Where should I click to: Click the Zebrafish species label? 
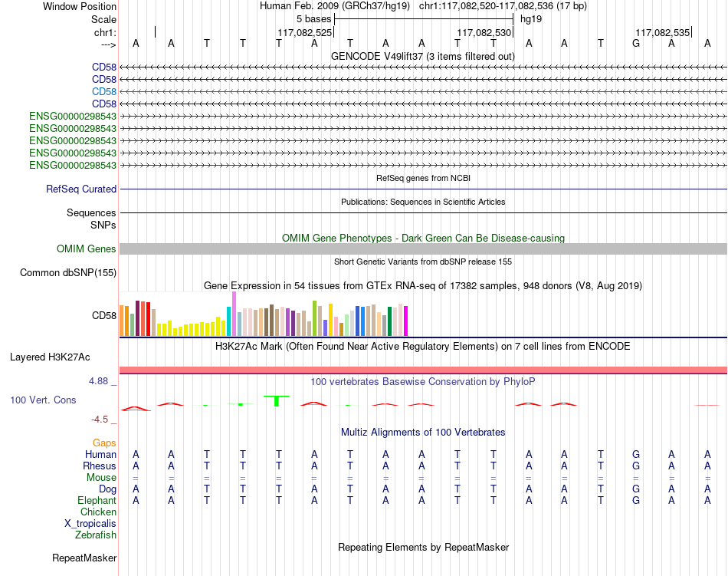(96, 535)
